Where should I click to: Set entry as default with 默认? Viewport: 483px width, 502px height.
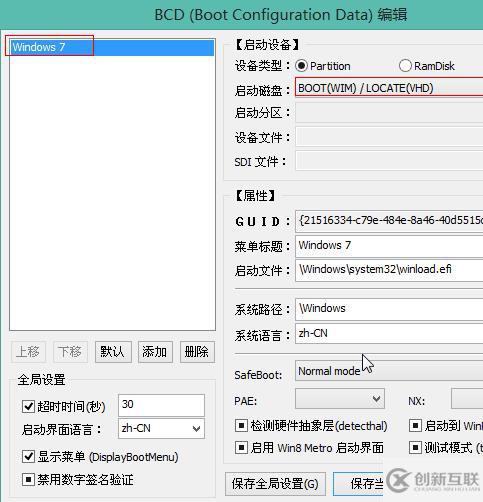tap(113, 352)
